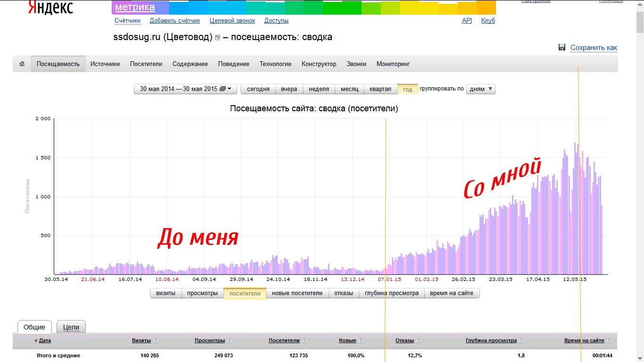The height and width of the screenshot is (362, 644).
Task: Open the Поведение menu
Action: point(234,64)
